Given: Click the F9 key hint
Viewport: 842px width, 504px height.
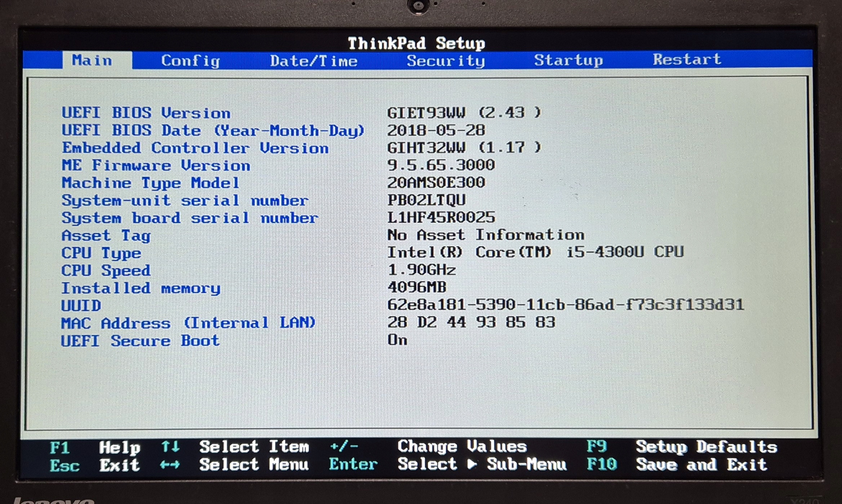Looking at the screenshot, I should (597, 446).
